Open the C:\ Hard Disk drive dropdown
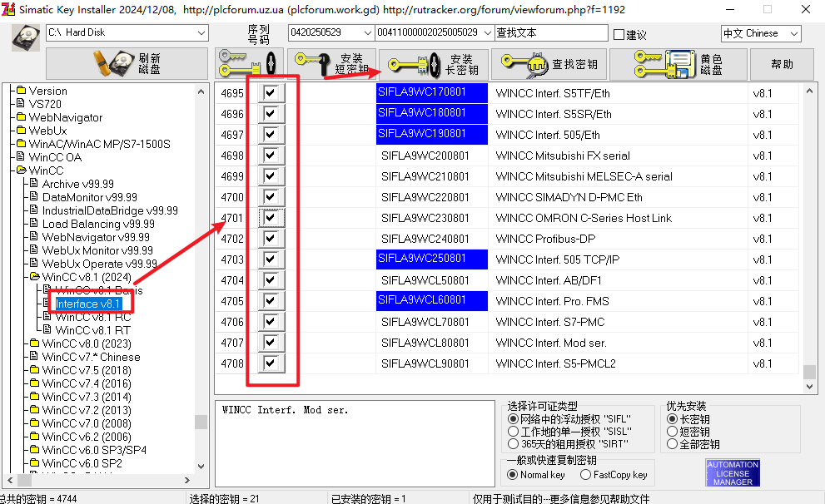The image size is (825, 504). point(201,33)
